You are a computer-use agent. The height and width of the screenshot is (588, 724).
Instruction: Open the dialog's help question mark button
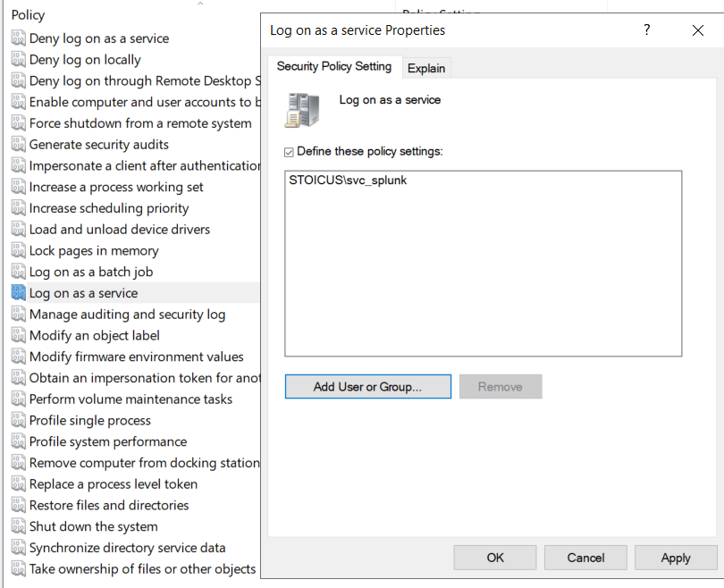pos(647,30)
